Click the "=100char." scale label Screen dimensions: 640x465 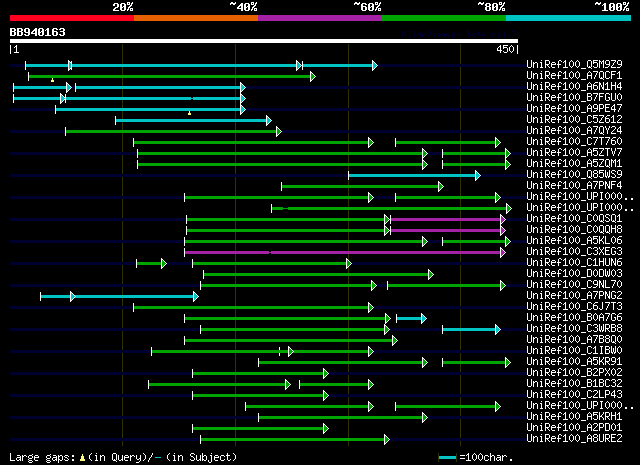[x=486, y=457]
